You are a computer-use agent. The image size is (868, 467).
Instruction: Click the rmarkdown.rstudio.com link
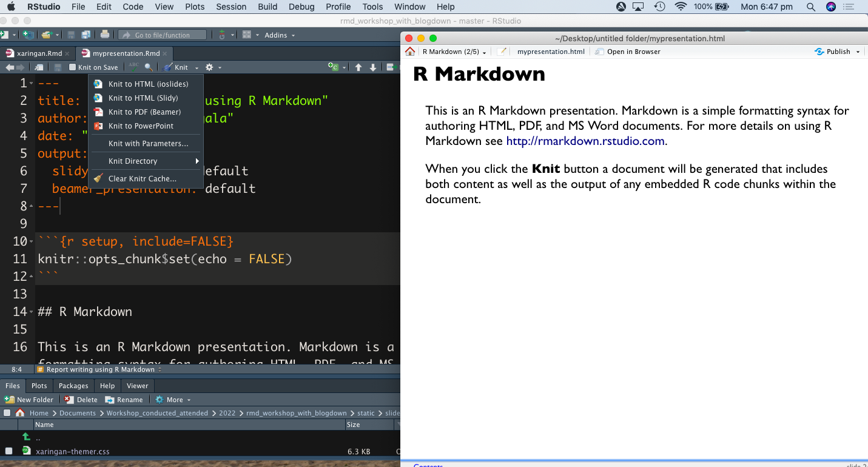click(x=585, y=141)
